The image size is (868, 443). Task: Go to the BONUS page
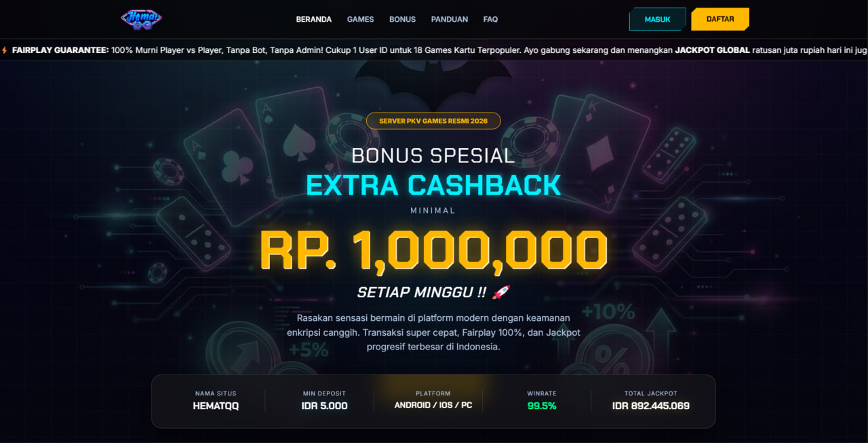click(x=402, y=20)
